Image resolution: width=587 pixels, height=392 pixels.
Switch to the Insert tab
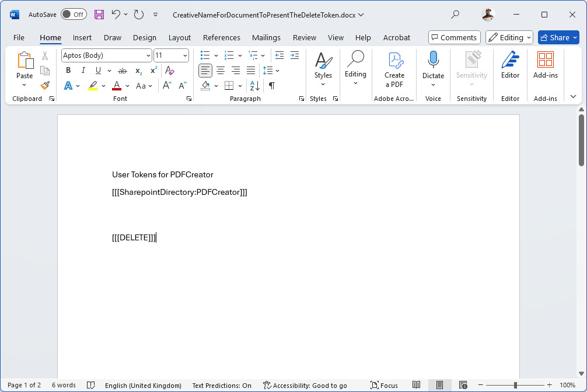(x=82, y=37)
